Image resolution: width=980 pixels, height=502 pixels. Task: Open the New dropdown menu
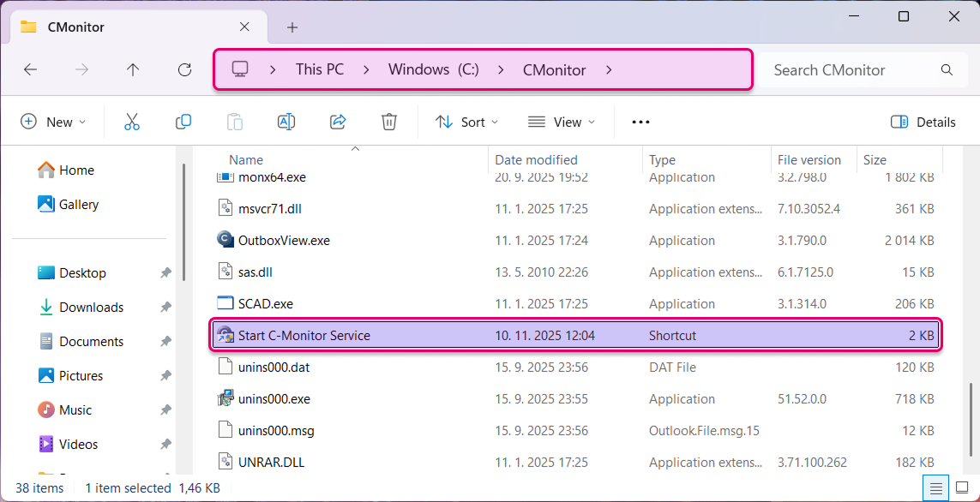pos(53,123)
